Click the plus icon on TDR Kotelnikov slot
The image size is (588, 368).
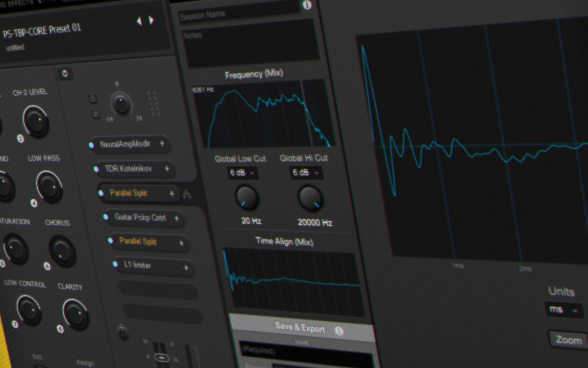(x=167, y=169)
